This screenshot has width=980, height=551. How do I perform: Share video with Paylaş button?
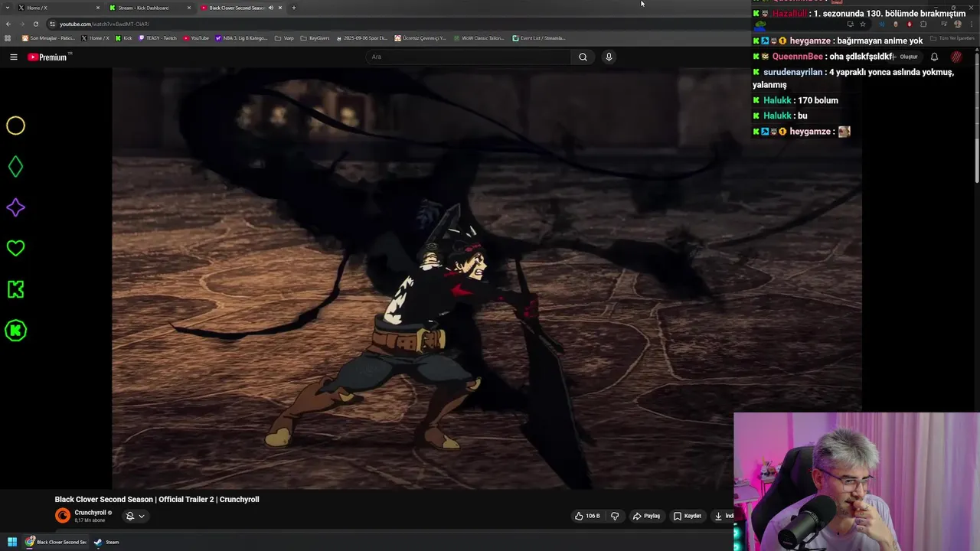tap(646, 516)
